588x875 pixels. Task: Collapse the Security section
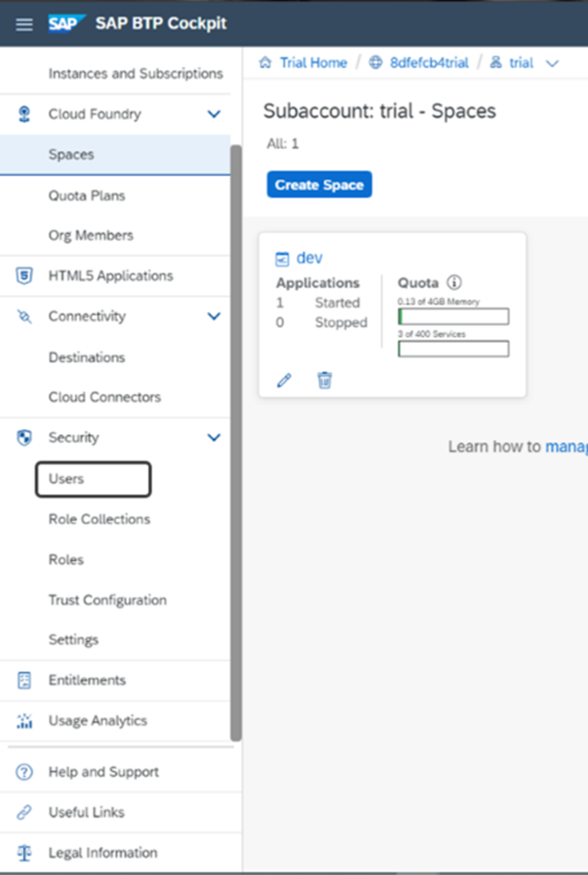coord(214,437)
